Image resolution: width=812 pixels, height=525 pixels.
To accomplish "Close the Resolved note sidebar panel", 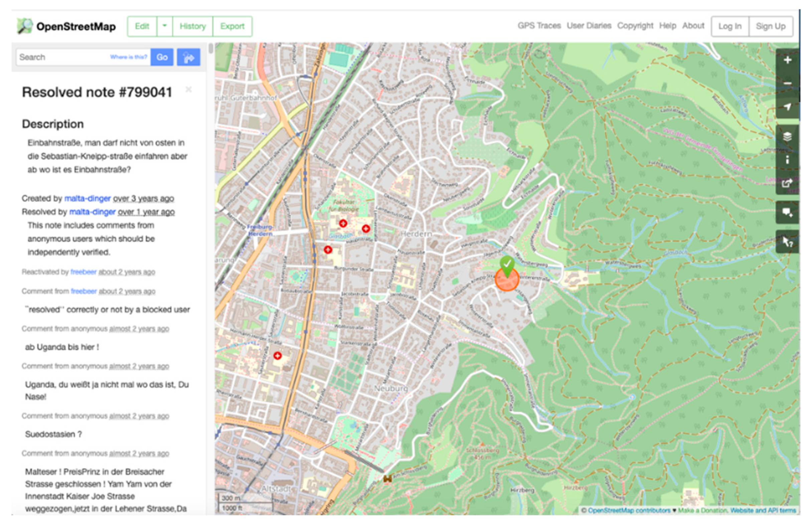I will (x=188, y=90).
